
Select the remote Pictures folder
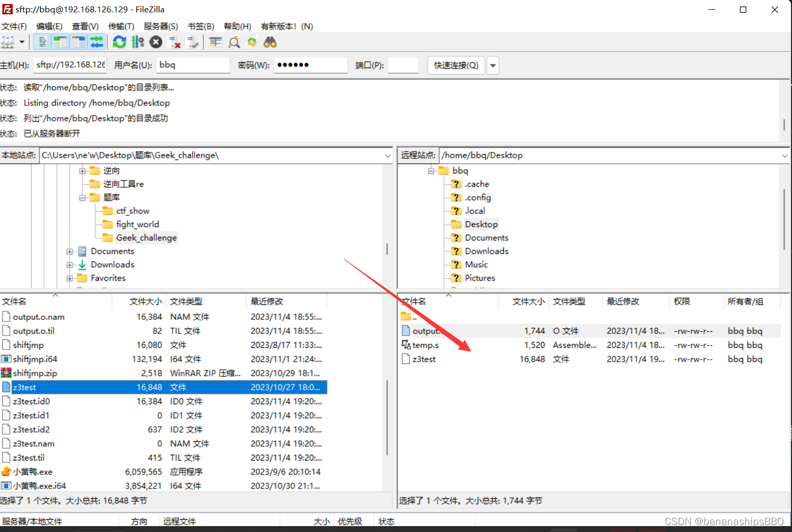(480, 278)
